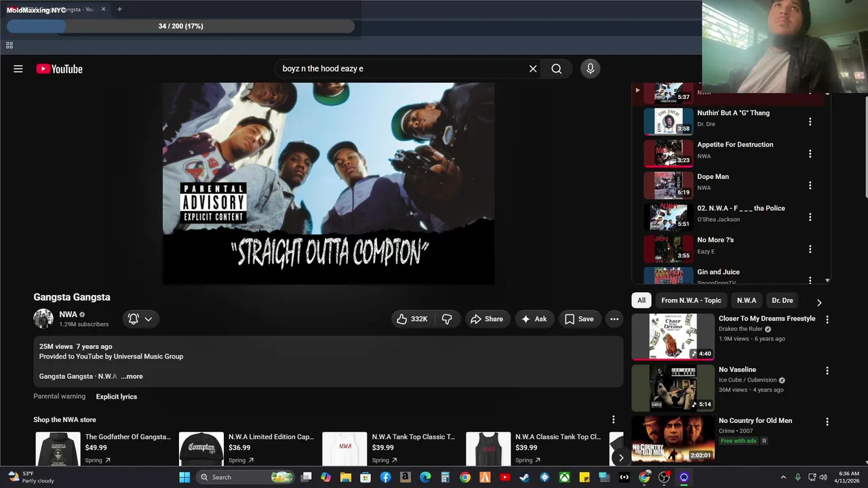Show next store items with arrow

[620, 457]
